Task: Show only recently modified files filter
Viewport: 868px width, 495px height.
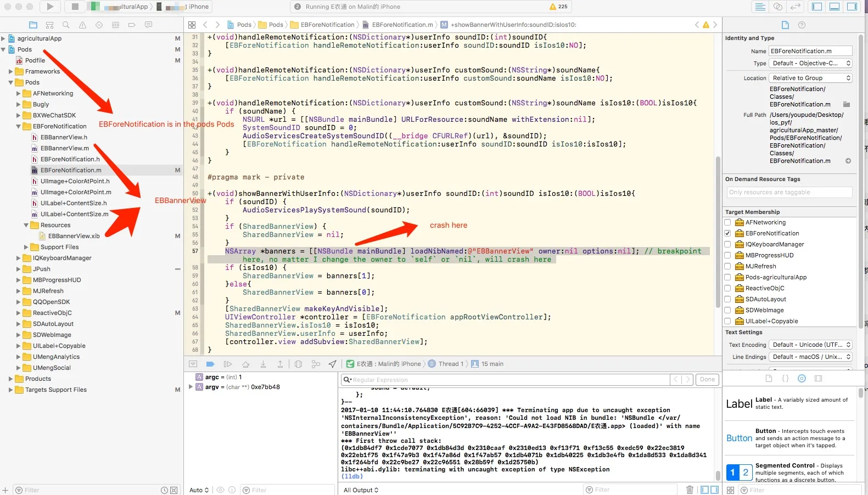Action: [x=164, y=490]
